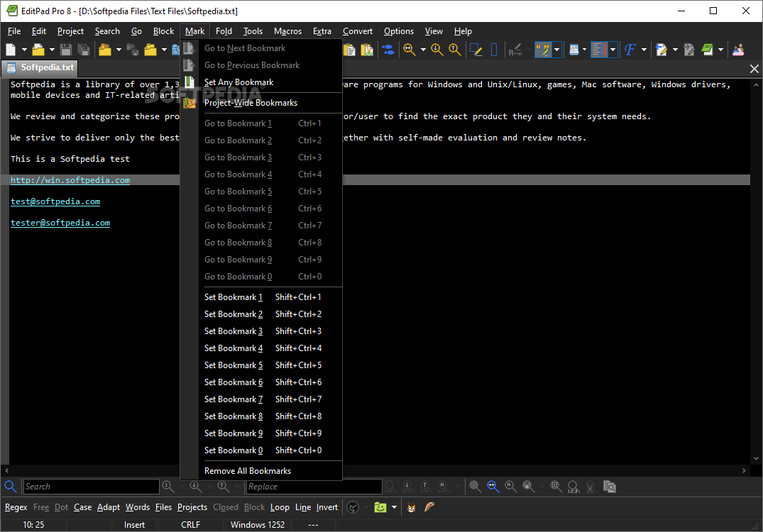Expand the green notepad dropdown arrow
Screen dimensions: 763x532
point(720,50)
